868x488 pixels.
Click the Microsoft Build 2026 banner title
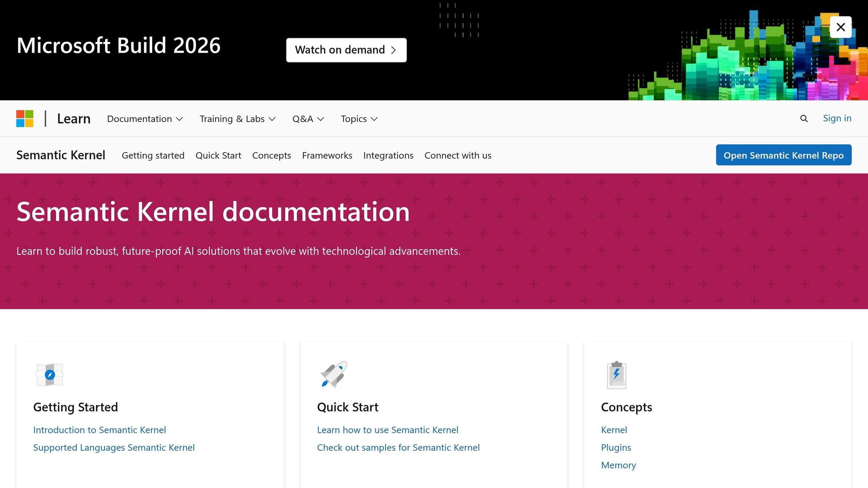[x=119, y=45]
